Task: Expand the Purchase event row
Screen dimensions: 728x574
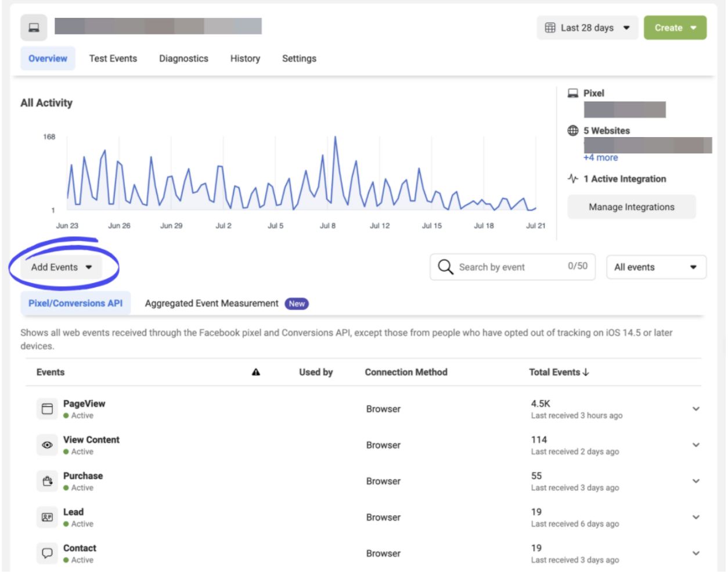Action: (696, 481)
